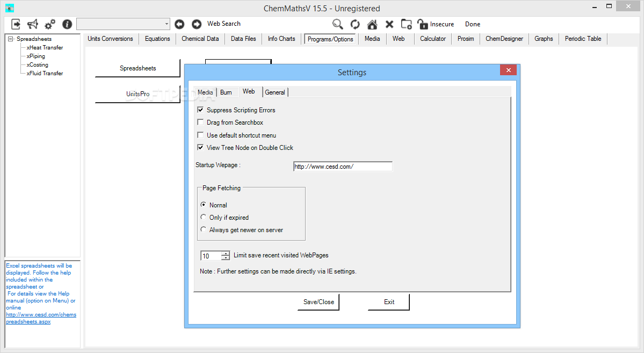Screen dimensions: 644x353
Task: Go forward with the right arrow icon
Action: coord(197,24)
